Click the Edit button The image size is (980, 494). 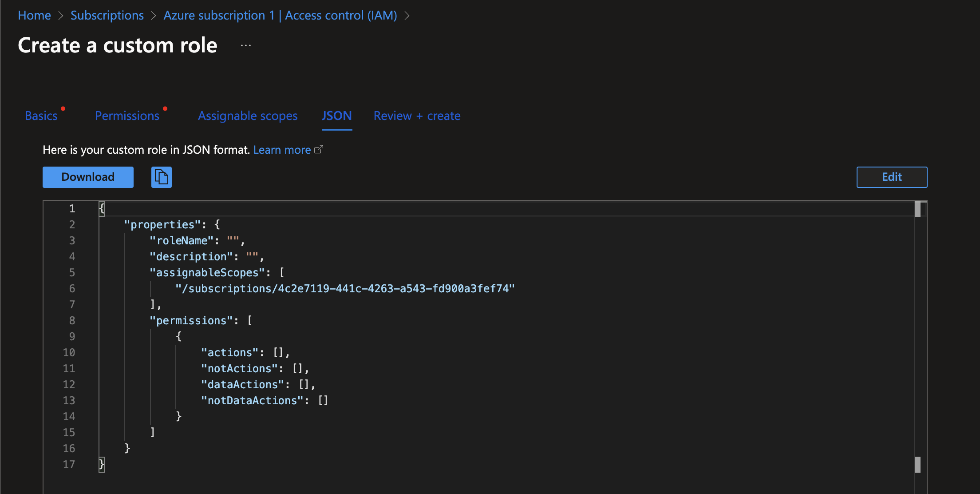892,177
